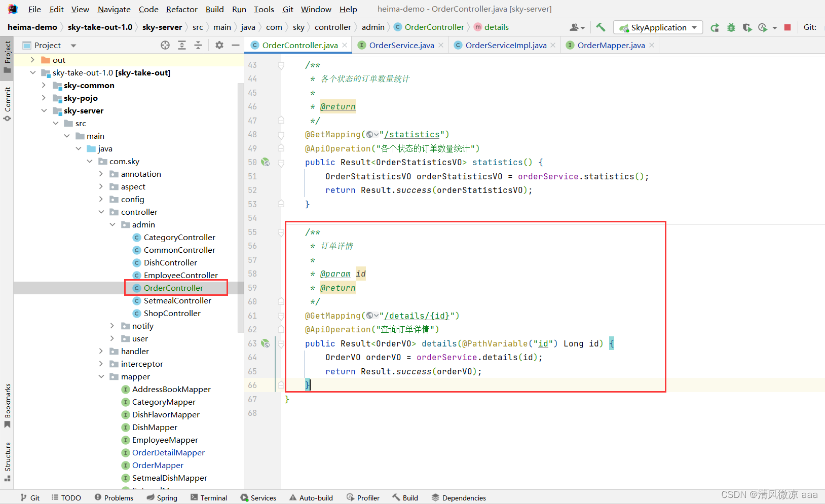Screen dimensions: 825x504
Task: Stop the running application
Action: pyautogui.click(x=788, y=27)
